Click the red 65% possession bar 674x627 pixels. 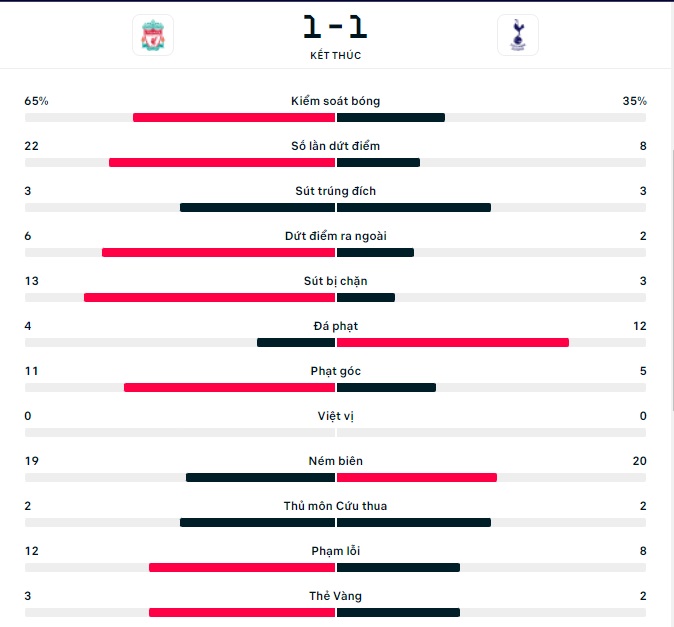234,118
